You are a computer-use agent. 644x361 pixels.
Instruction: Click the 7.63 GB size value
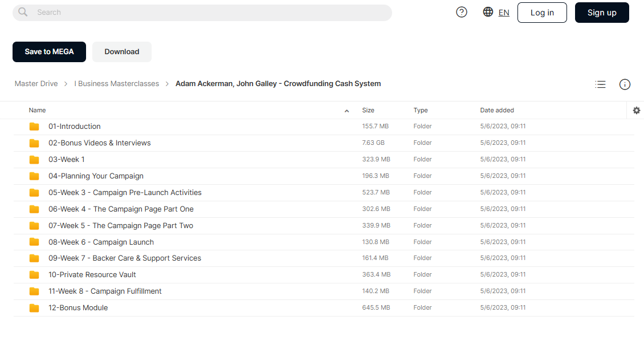point(373,143)
